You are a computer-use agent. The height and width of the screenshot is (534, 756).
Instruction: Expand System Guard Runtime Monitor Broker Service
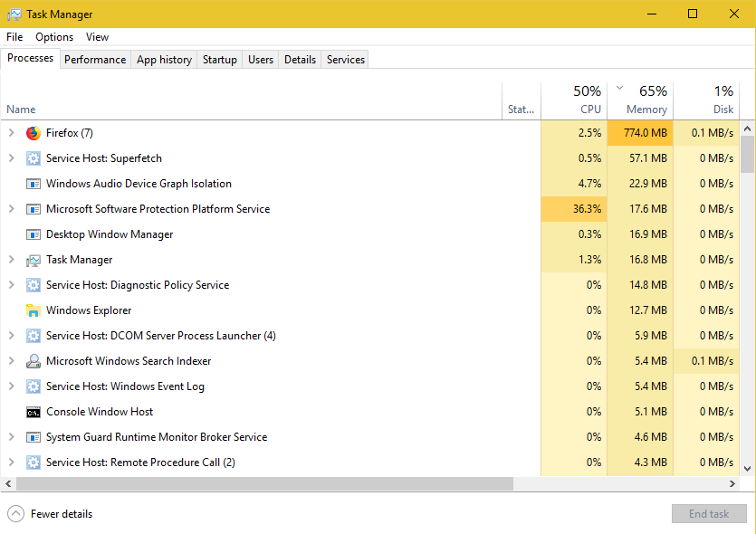tap(12, 436)
